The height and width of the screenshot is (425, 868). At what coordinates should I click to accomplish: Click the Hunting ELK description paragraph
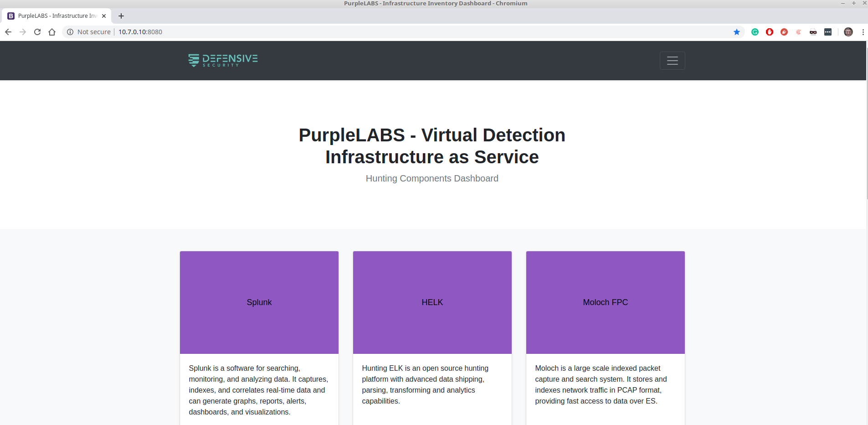426,384
